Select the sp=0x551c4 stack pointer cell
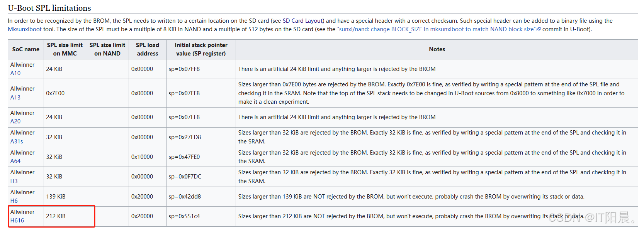The height and width of the screenshot is (229, 644). pyautogui.click(x=201, y=216)
